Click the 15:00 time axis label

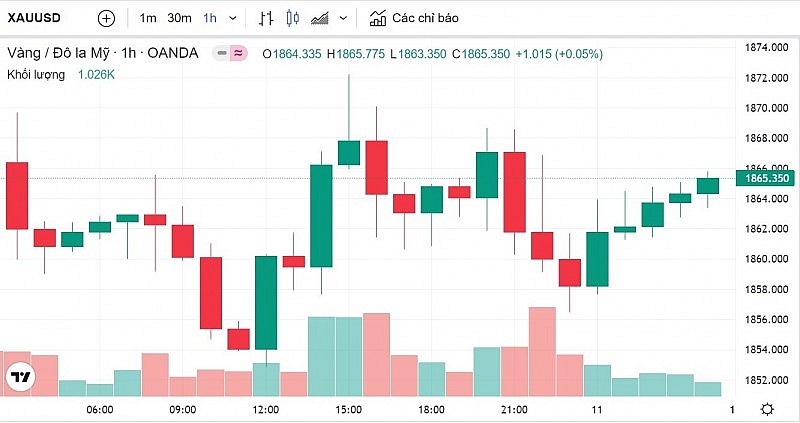point(348,409)
